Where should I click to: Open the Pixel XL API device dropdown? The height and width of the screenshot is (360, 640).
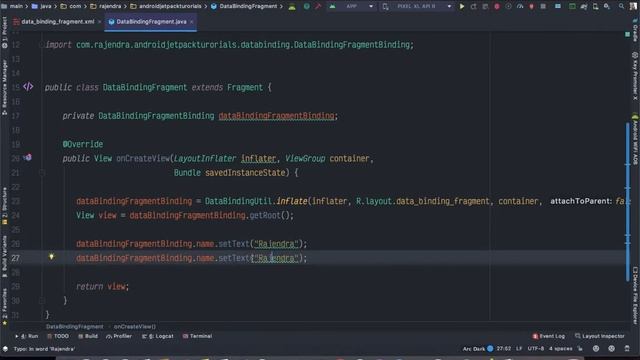[418, 7]
